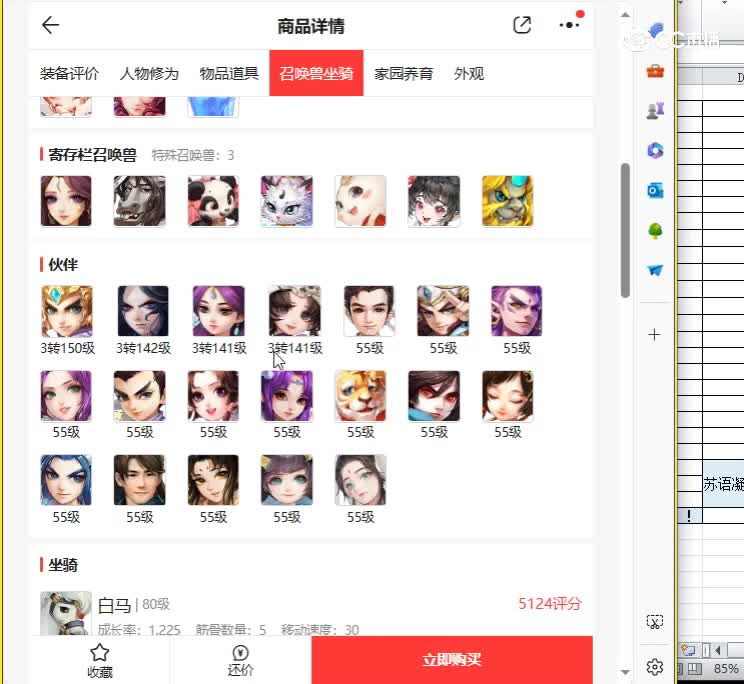Switch to 装备评价 tab

(x=69, y=74)
